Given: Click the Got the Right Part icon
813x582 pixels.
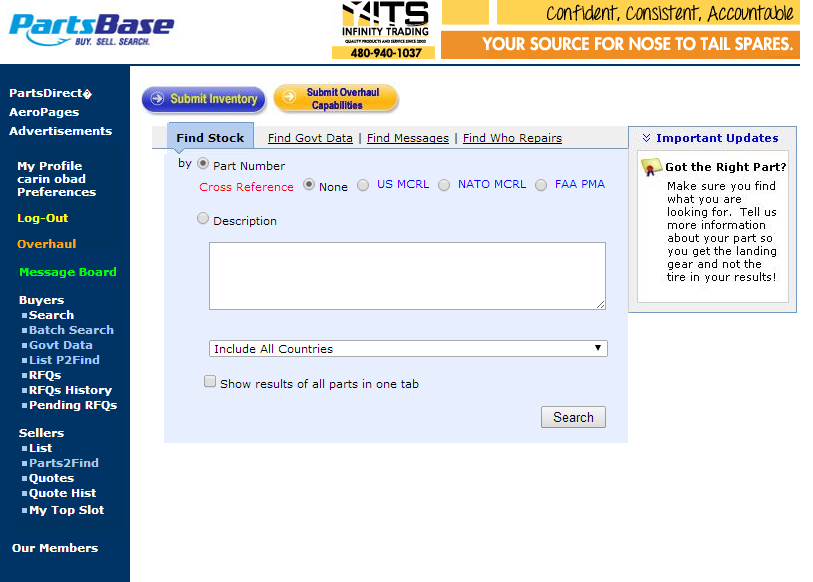Looking at the screenshot, I should tap(651, 167).
